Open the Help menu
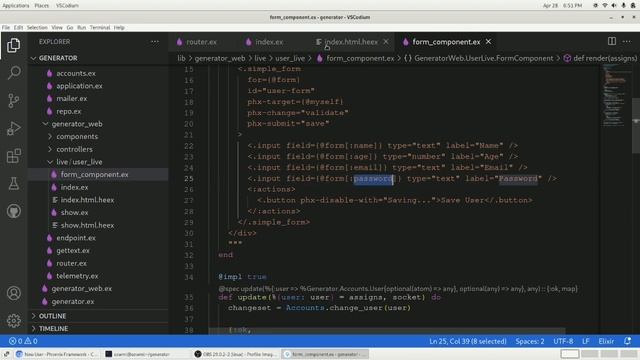This screenshot has width=640, height=360. 119,27
